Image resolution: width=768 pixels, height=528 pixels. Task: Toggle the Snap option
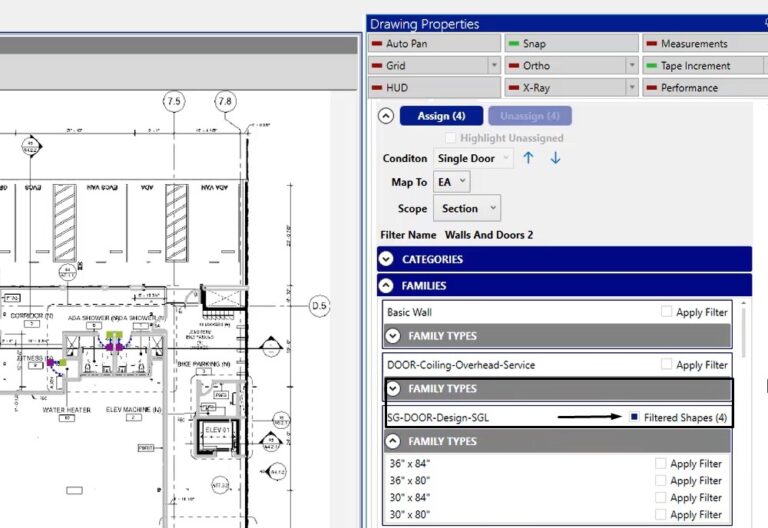[572, 44]
